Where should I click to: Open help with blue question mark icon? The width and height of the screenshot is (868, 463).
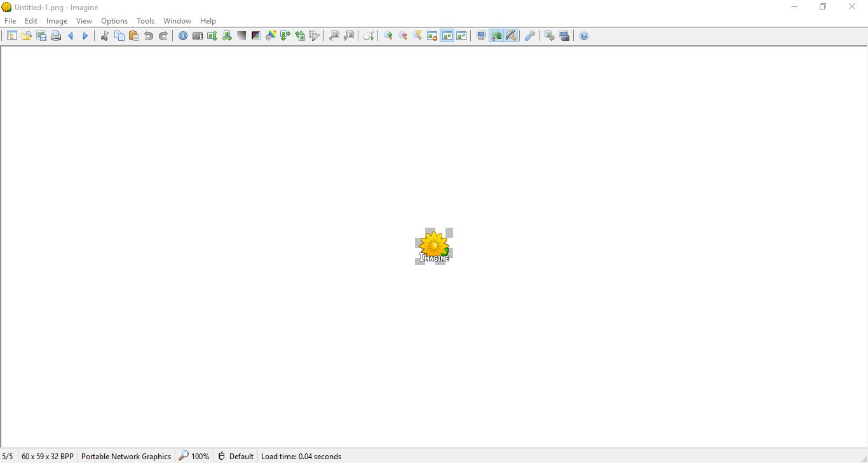[x=584, y=36]
